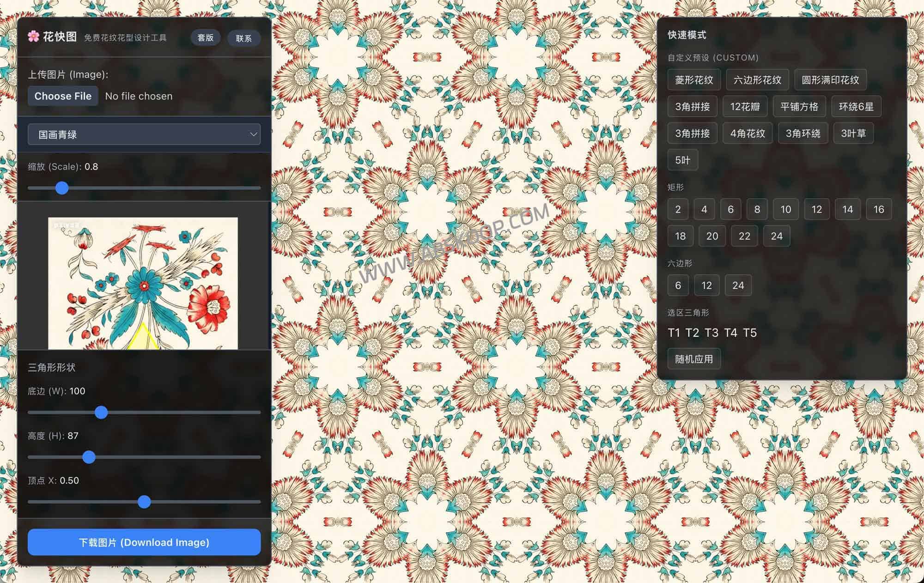This screenshot has width=924, height=583.
Task: Click the 套版 button in header
Action: (x=205, y=38)
